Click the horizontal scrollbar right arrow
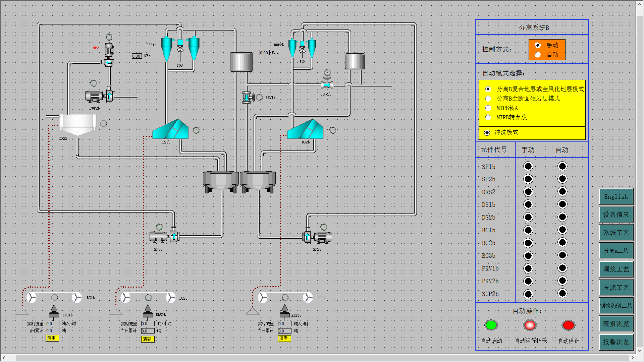Viewport: 644px width, 362px height. point(632,358)
